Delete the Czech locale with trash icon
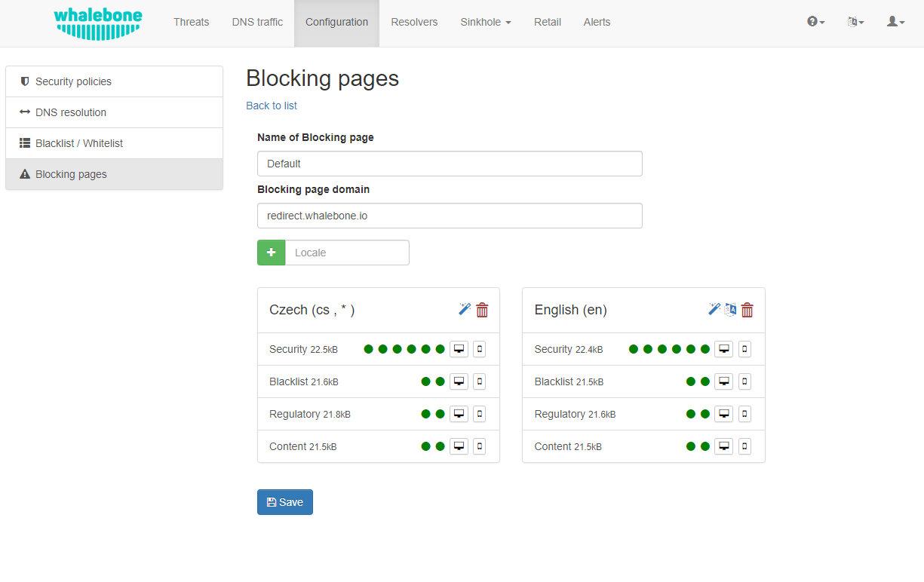Image resolution: width=924 pixels, height=582 pixels. point(483,310)
